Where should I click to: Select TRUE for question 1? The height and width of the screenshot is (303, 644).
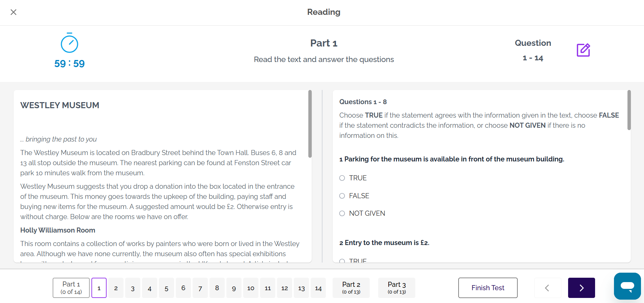(x=342, y=178)
